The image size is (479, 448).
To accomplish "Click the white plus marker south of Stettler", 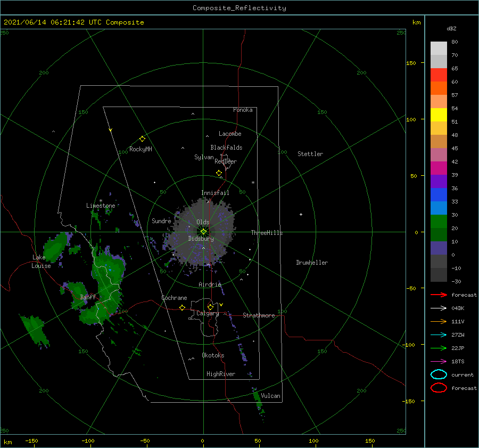I will pos(301,214).
